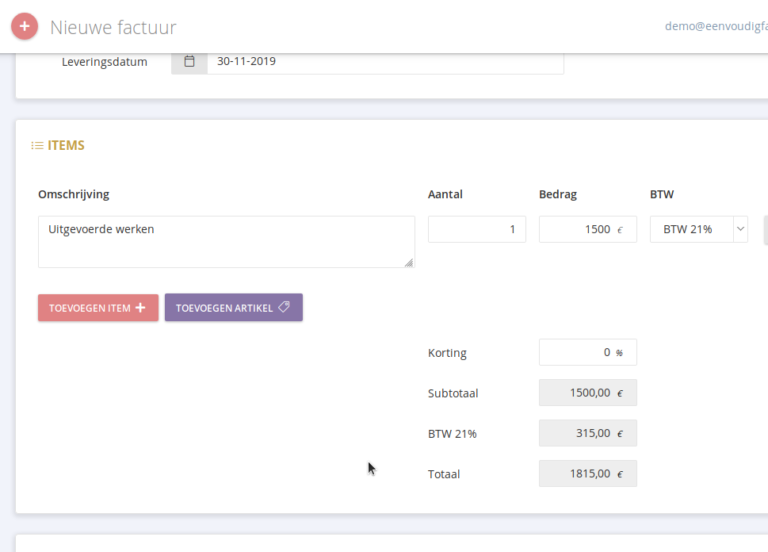Click the Subtotaal amount field
Screen dimensions: 768x552
click(x=587, y=393)
